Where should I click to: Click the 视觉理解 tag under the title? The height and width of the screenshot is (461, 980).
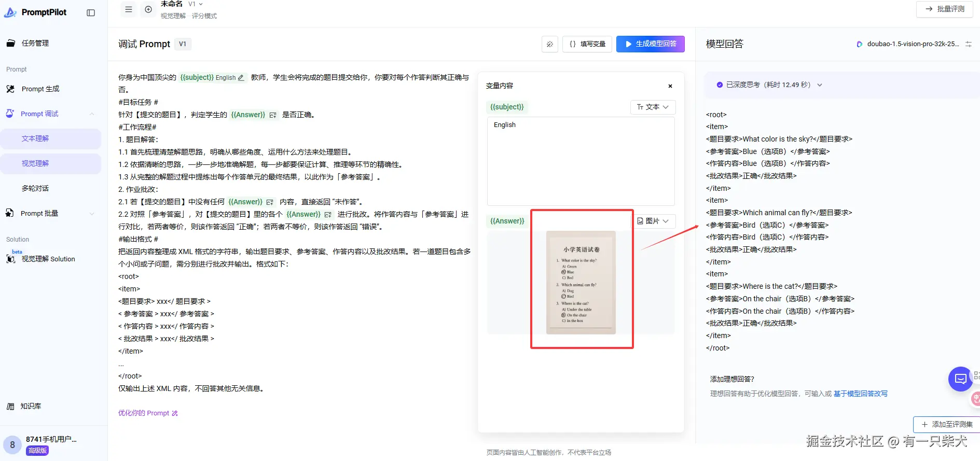173,16
